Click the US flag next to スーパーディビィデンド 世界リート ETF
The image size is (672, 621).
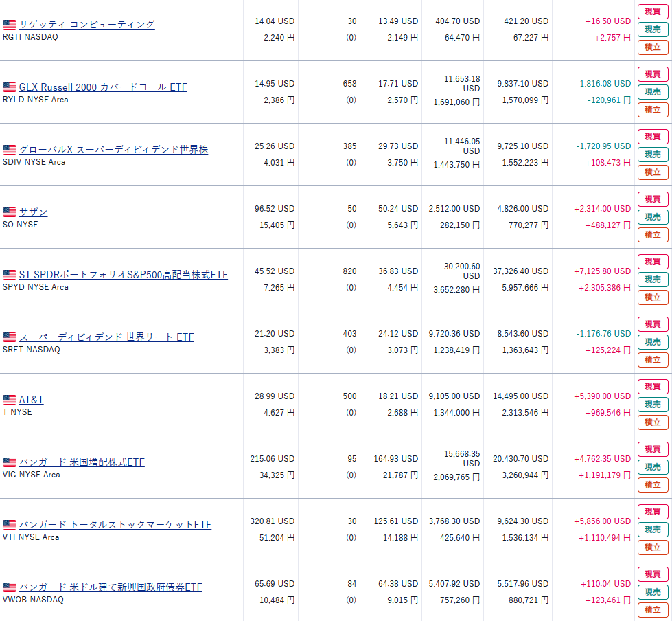pos(10,337)
